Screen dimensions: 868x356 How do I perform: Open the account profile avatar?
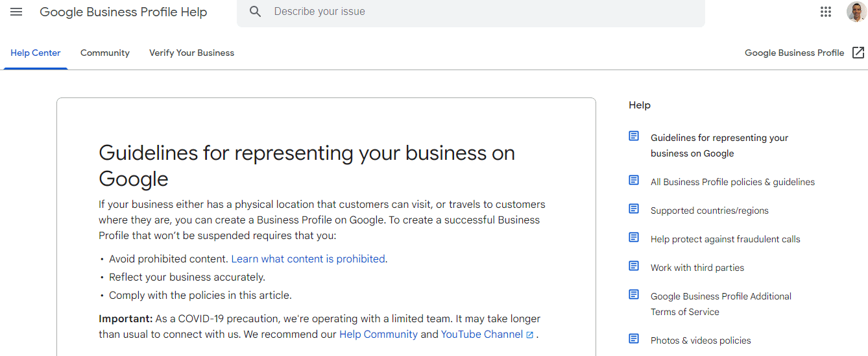click(x=856, y=12)
